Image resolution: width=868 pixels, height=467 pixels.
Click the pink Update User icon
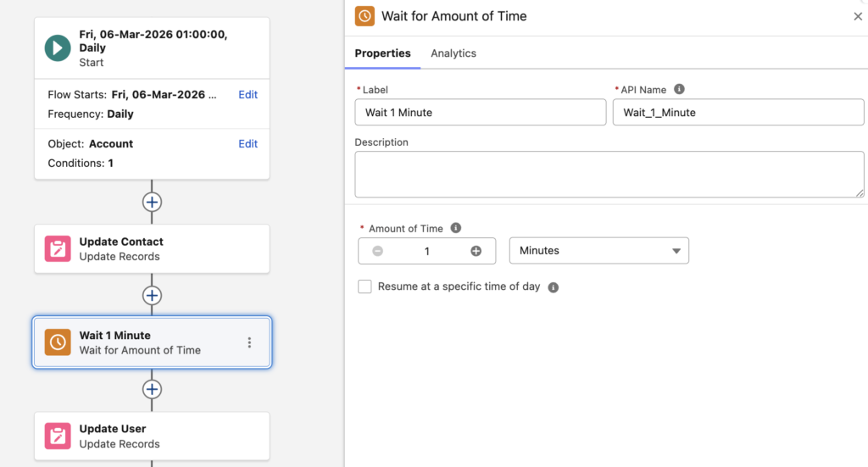click(58, 436)
